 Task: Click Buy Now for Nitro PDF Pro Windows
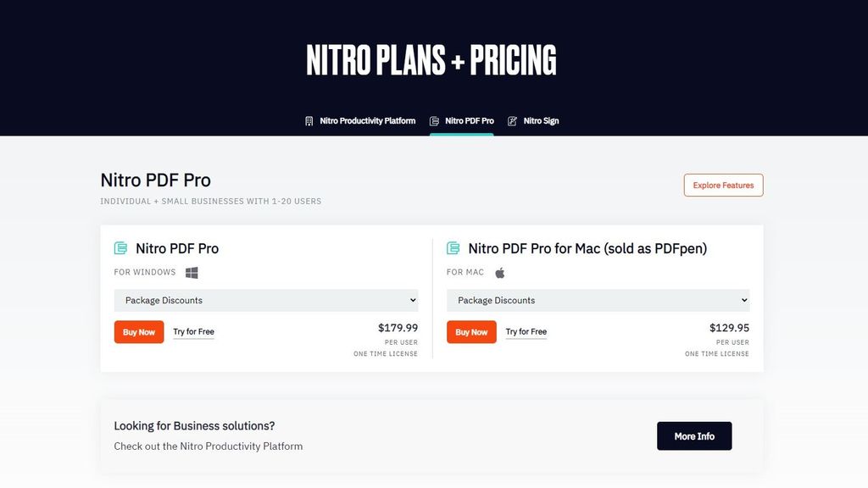(x=138, y=331)
